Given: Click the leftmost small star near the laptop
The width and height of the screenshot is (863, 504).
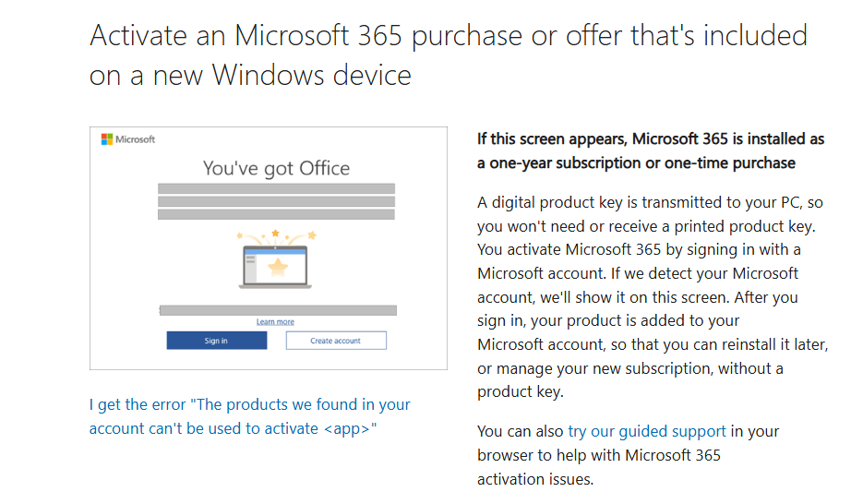Looking at the screenshot, I should pyautogui.click(x=239, y=235).
